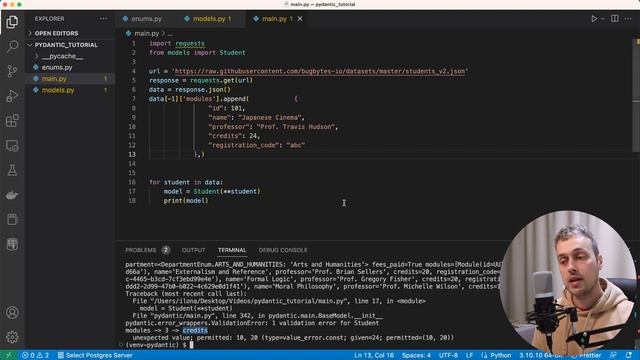The width and height of the screenshot is (640, 360).
Task: Change the LF end of line sequence
Action: coord(469,355)
